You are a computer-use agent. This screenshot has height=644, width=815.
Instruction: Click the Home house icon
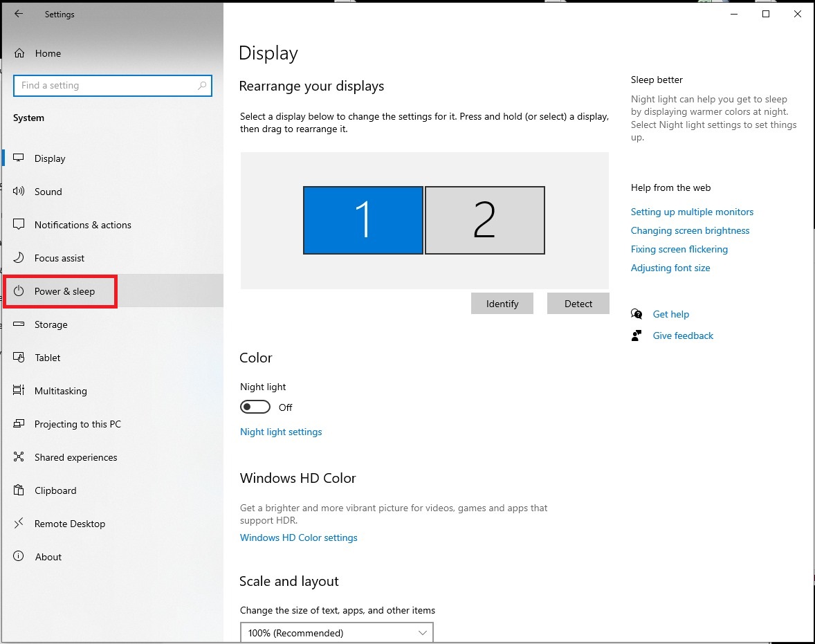(19, 53)
